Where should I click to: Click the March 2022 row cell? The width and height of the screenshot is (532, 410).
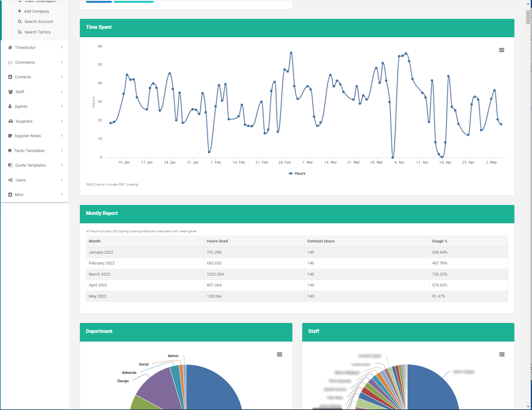click(x=145, y=274)
